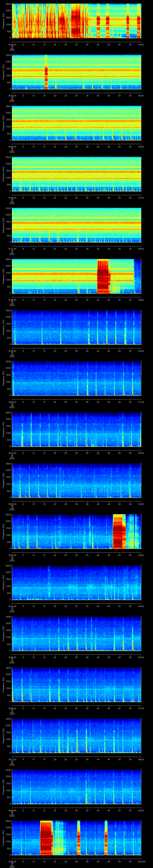Select the red burst at 16s in 8:44 spectrogram
The image size is (153, 868).
point(46,72)
